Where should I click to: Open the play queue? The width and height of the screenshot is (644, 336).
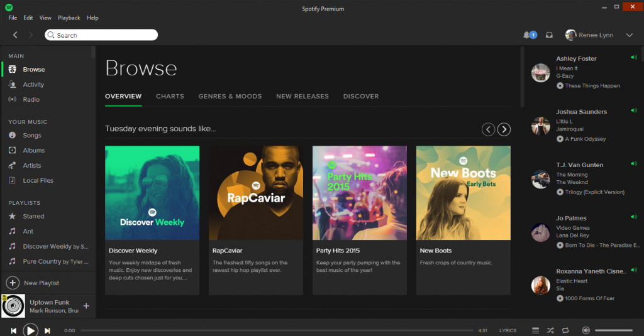click(x=535, y=330)
